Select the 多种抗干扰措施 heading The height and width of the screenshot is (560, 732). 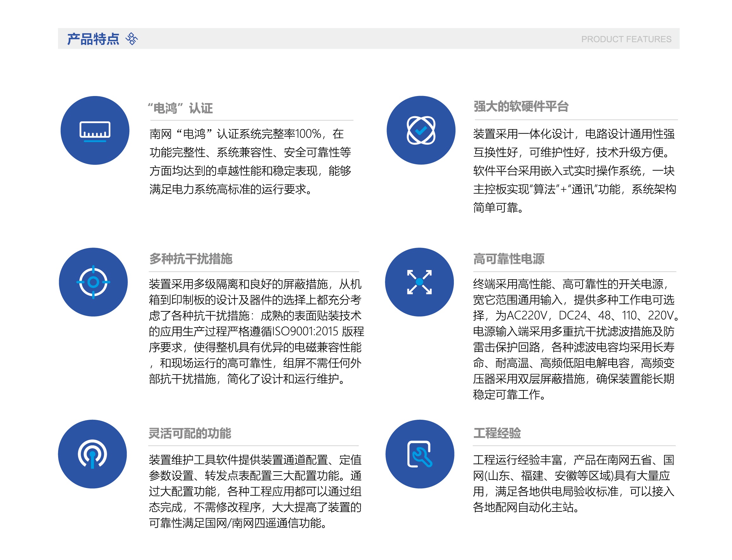point(190,259)
